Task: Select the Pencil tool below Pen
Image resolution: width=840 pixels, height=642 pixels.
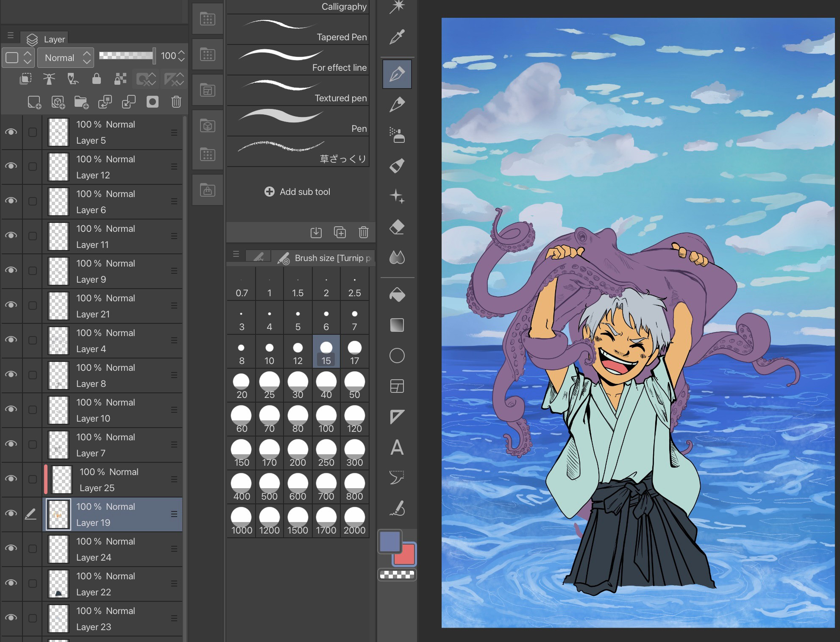Action: click(397, 105)
